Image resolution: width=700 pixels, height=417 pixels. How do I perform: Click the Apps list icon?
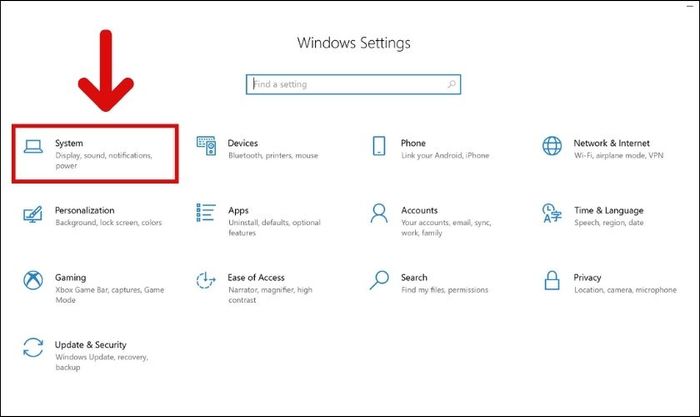pos(206,213)
